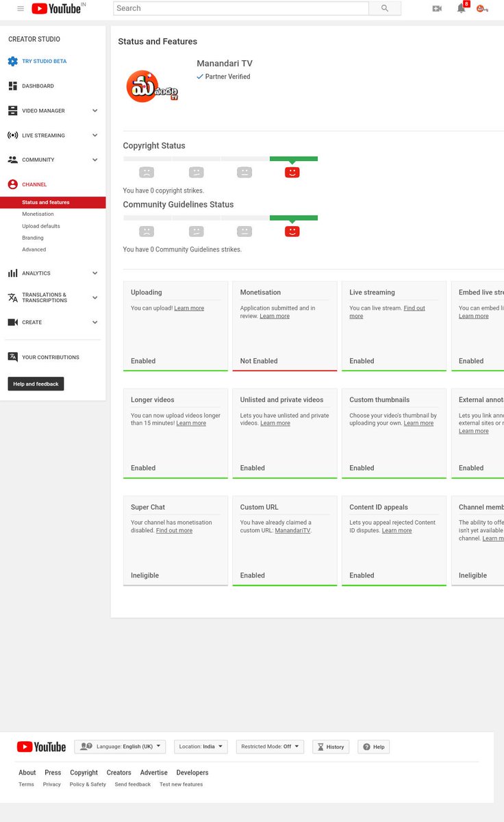This screenshot has width=504, height=822.
Task: Click the red smiley under Community Guidelines Status
Action: [x=292, y=231]
